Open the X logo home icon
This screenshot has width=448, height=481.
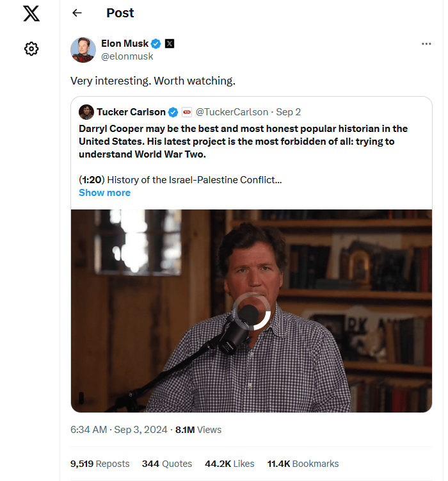(31, 13)
